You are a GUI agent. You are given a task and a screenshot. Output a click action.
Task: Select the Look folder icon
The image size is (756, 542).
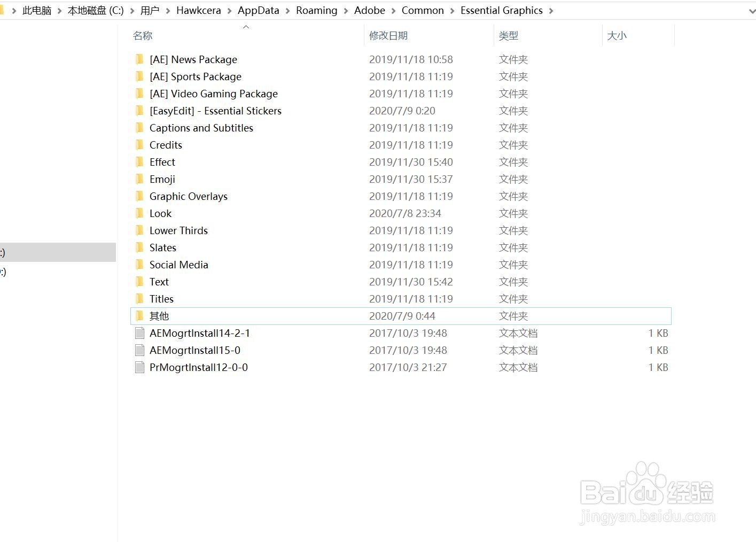pyautogui.click(x=139, y=213)
